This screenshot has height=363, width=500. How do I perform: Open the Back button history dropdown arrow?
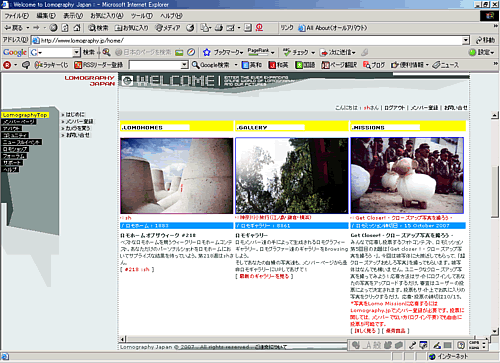coord(28,28)
